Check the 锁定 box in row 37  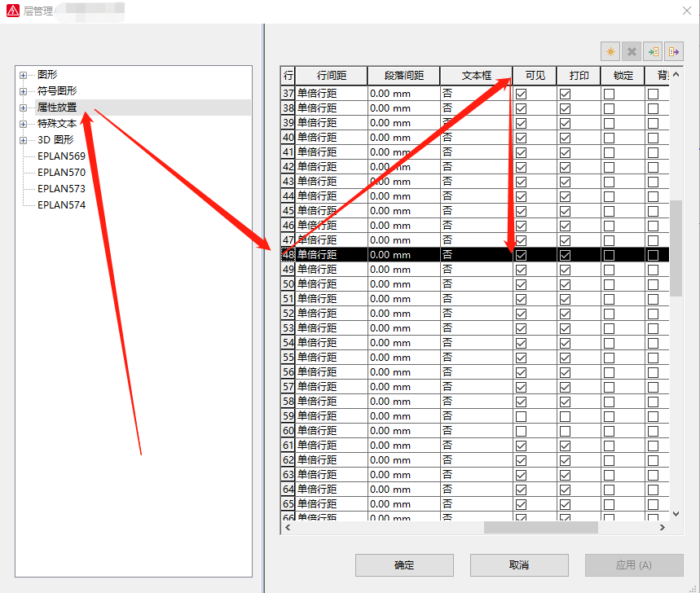[610, 94]
